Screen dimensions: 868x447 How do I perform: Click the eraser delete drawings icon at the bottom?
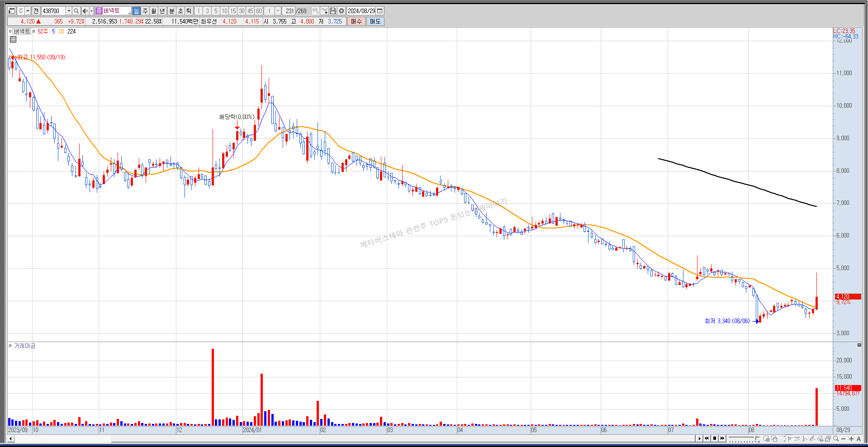(821, 438)
